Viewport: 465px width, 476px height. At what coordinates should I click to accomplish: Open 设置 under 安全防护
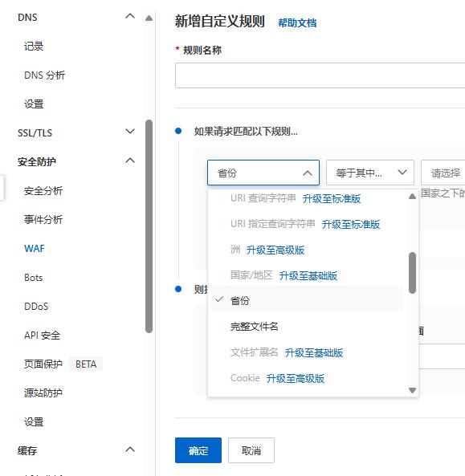click(x=34, y=422)
